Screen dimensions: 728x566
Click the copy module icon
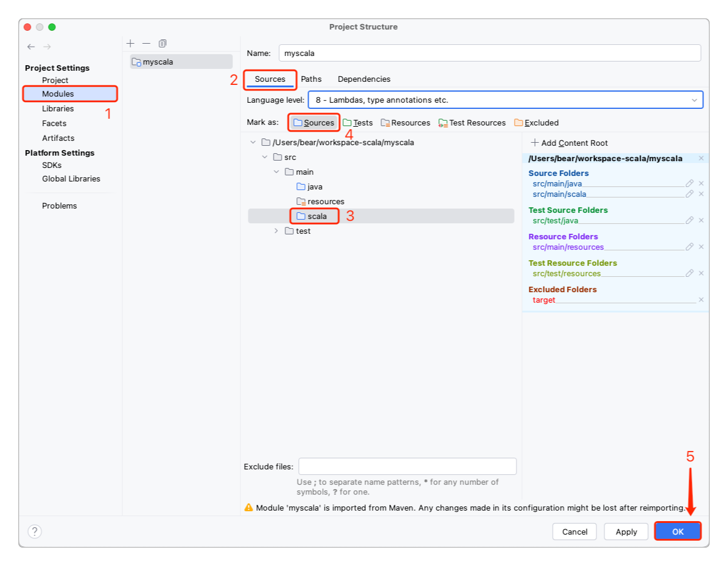[162, 43]
